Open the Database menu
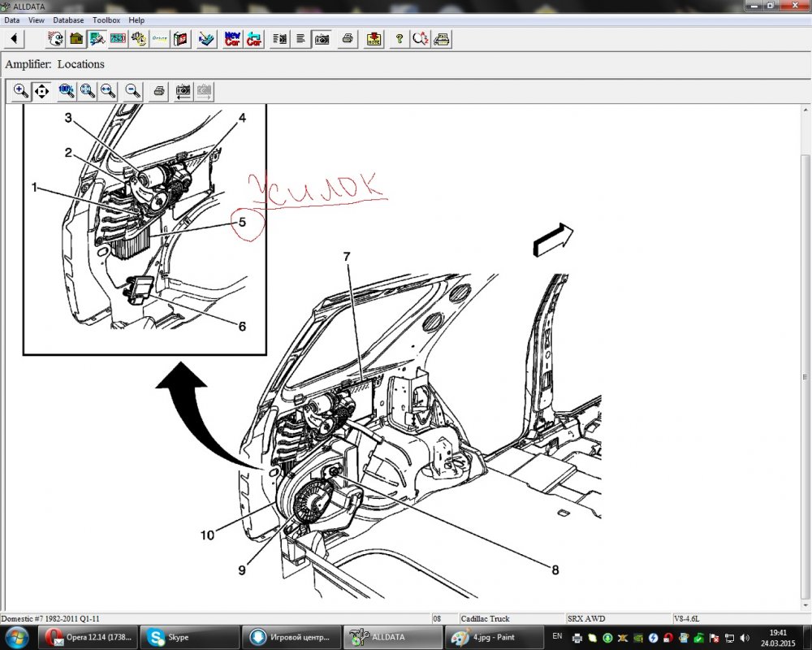The width and height of the screenshot is (812, 650). pyautogui.click(x=68, y=19)
